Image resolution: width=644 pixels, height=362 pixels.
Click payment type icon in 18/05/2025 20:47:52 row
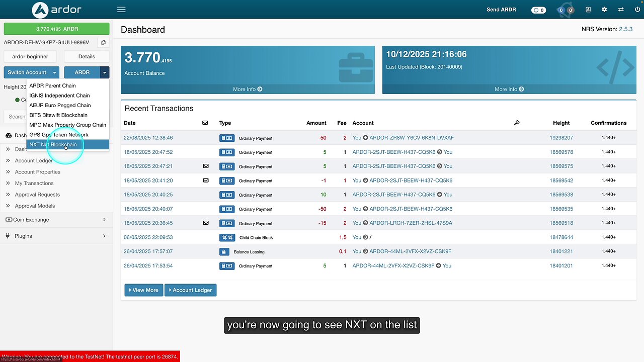[x=227, y=152]
